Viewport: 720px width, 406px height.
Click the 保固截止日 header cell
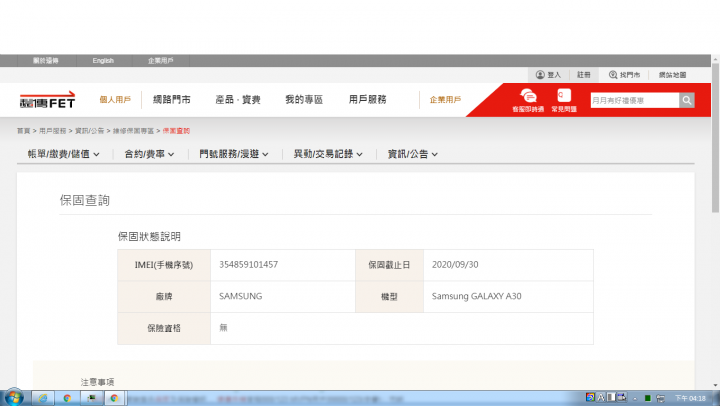click(389, 265)
